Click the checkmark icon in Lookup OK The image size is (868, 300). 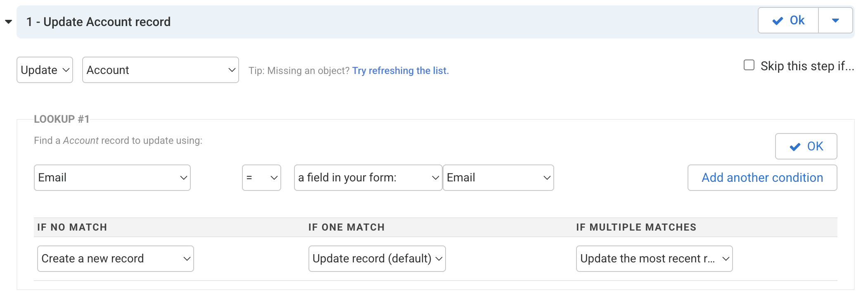click(794, 147)
